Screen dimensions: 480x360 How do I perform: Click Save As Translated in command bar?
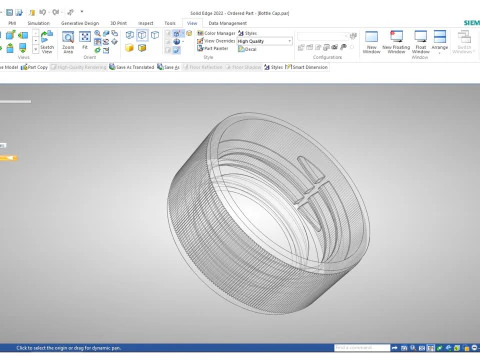click(x=132, y=67)
